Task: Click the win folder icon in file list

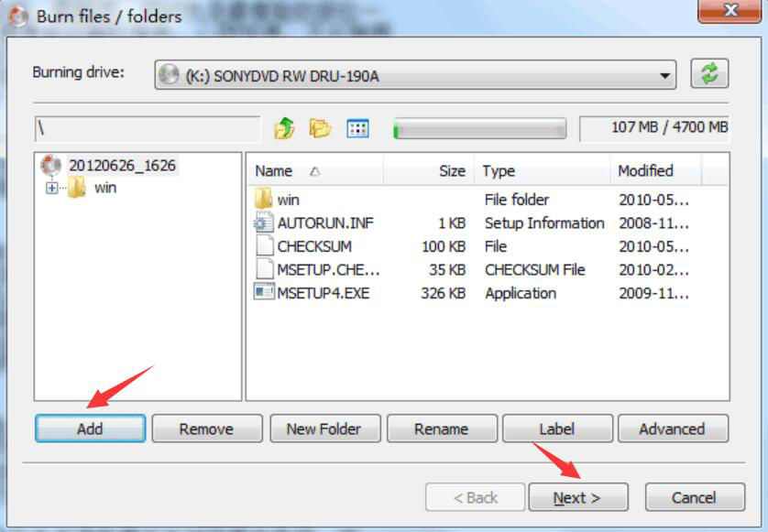Action: pyautogui.click(x=264, y=200)
